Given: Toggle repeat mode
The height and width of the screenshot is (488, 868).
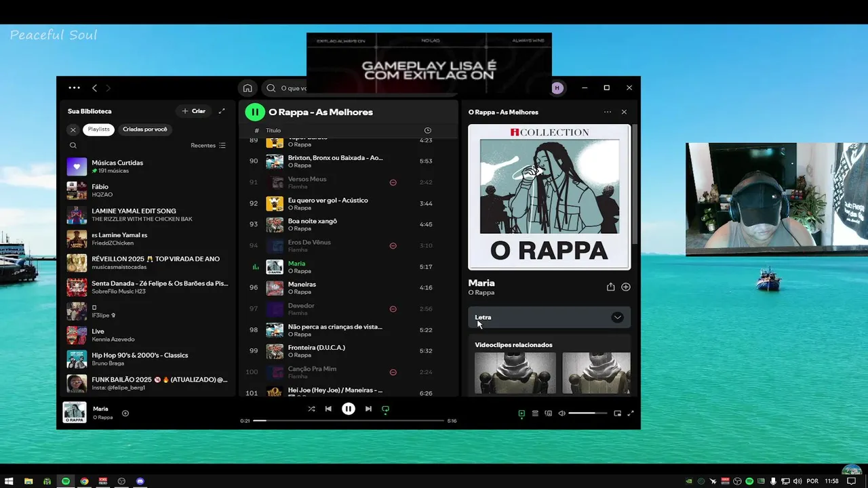Looking at the screenshot, I should 385,409.
